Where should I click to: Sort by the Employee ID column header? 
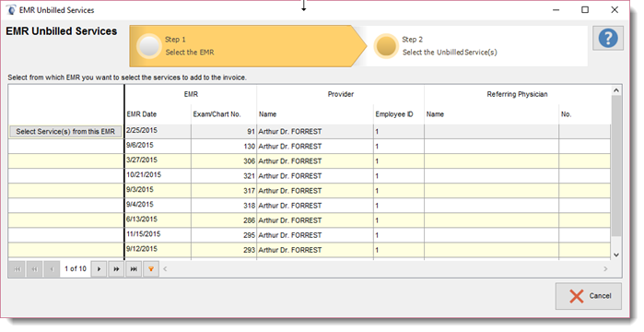pyautogui.click(x=394, y=114)
